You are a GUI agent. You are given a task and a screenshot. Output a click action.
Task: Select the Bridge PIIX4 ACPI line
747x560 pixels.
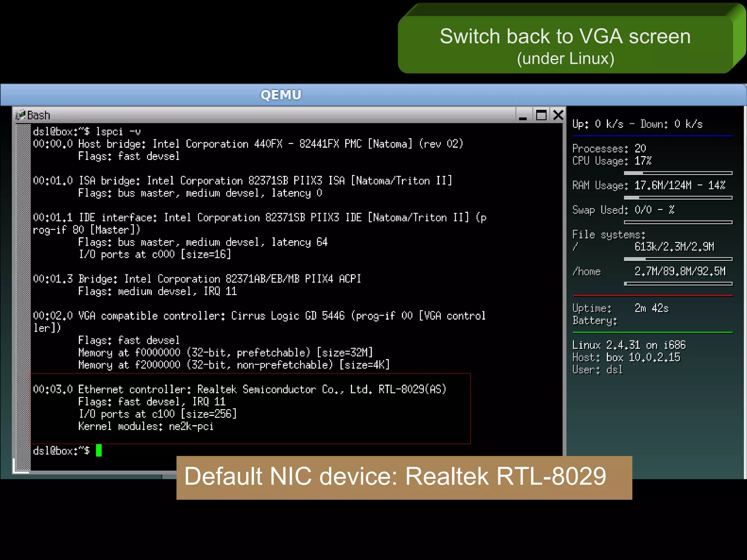click(197, 279)
